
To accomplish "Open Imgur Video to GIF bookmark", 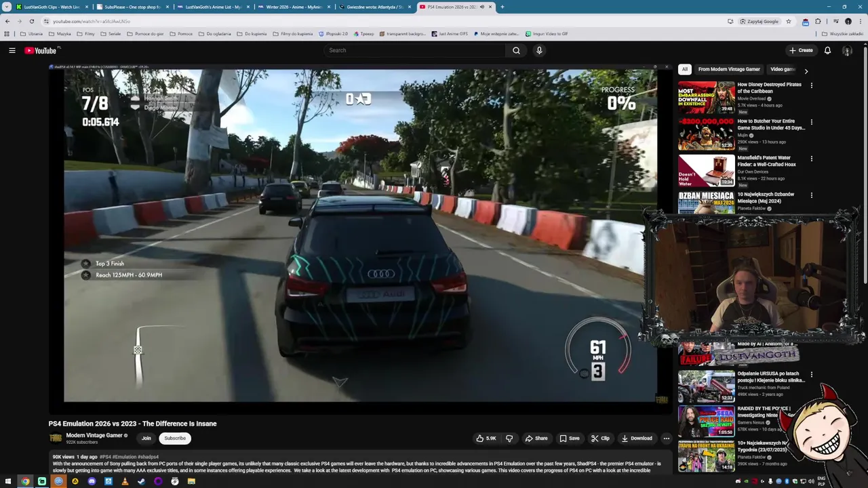I will click(x=547, y=33).
